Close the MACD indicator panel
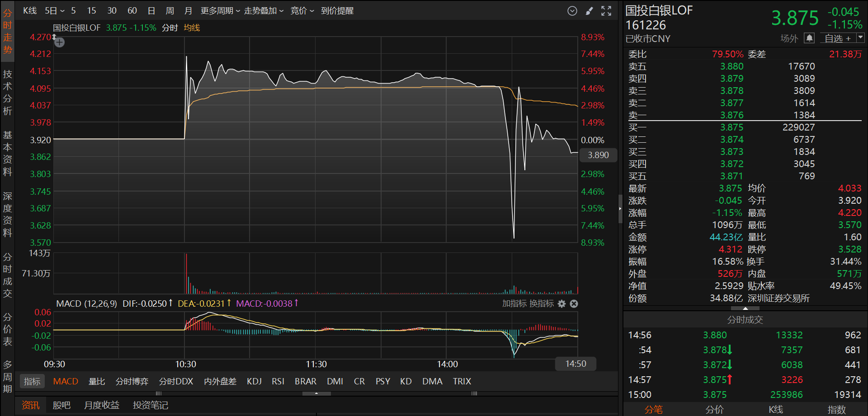This screenshot has width=868, height=416. point(574,304)
